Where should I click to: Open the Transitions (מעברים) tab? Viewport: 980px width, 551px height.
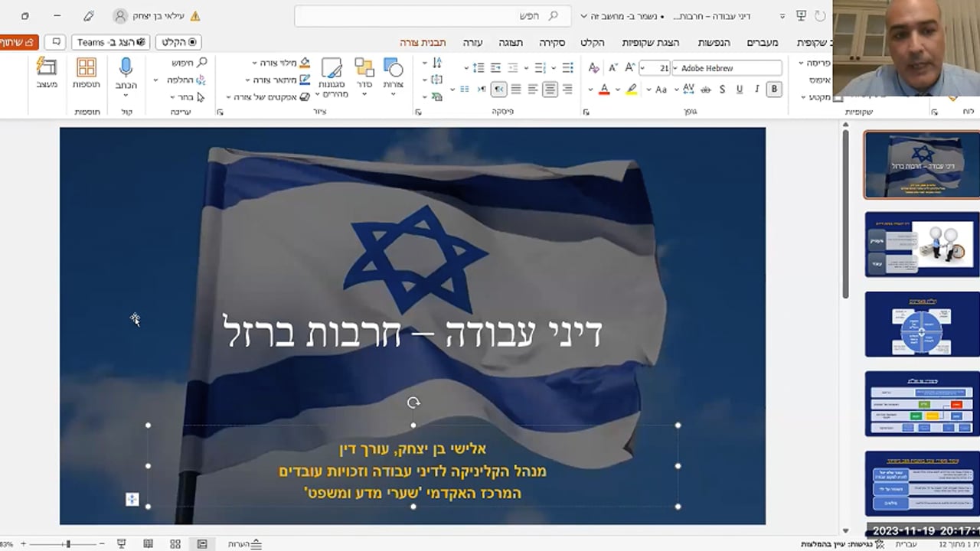tap(763, 42)
